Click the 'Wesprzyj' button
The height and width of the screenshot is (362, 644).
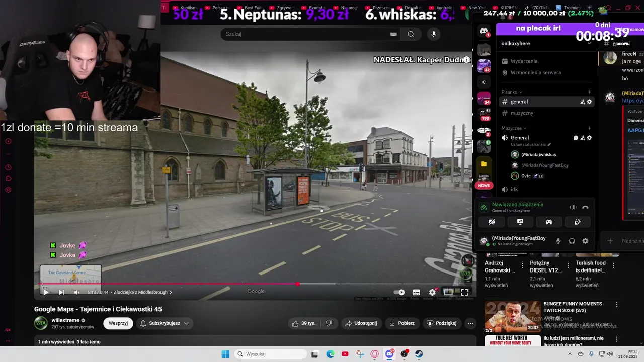coord(118,323)
